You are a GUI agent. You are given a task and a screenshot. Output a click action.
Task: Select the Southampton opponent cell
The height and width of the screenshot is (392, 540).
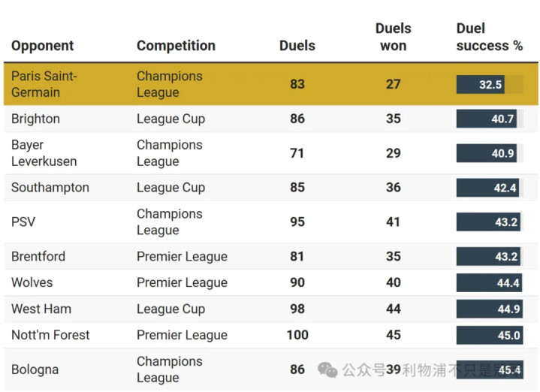(50, 188)
